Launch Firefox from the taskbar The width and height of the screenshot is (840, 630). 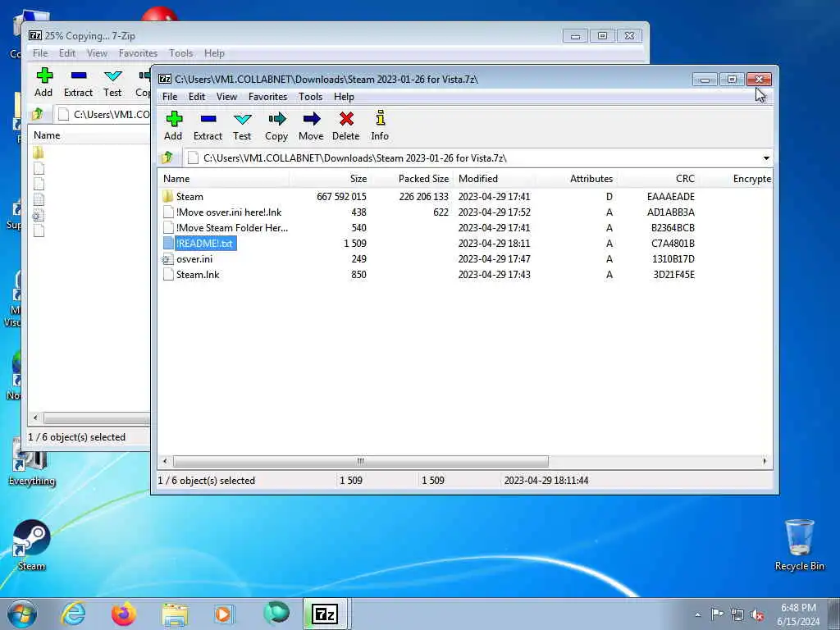(124, 614)
